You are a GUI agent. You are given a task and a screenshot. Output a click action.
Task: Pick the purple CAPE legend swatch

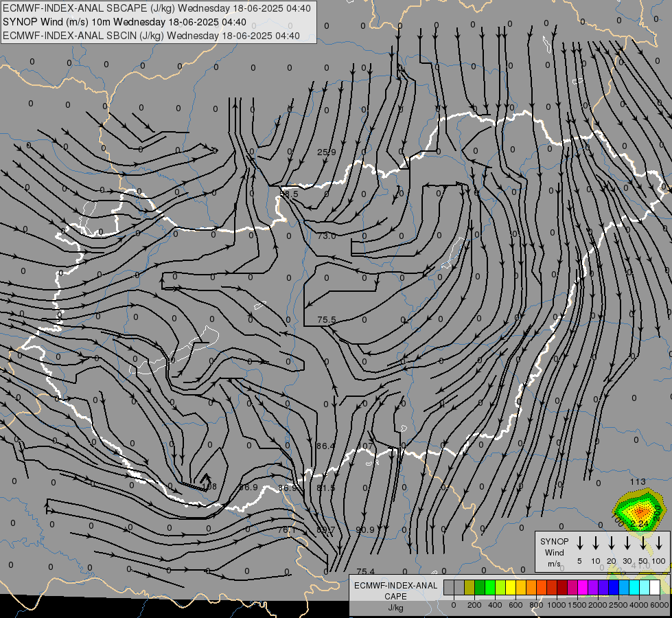(x=593, y=587)
